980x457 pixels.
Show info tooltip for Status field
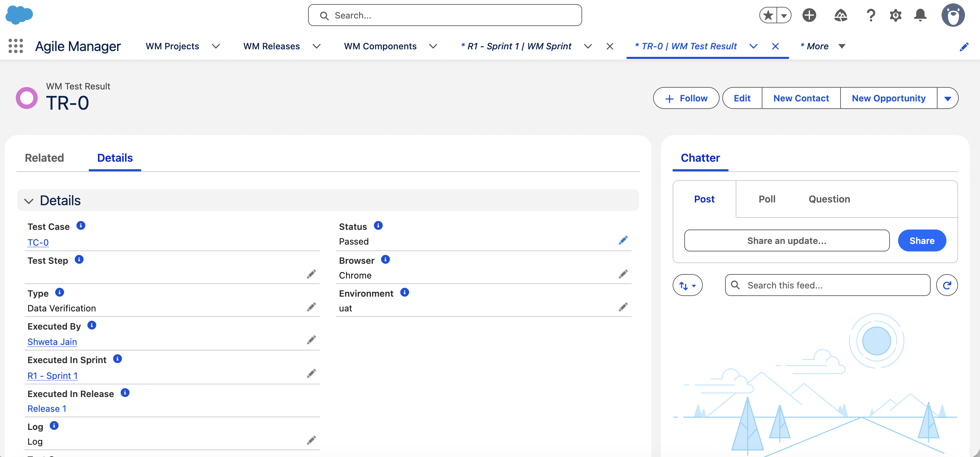coord(378,225)
